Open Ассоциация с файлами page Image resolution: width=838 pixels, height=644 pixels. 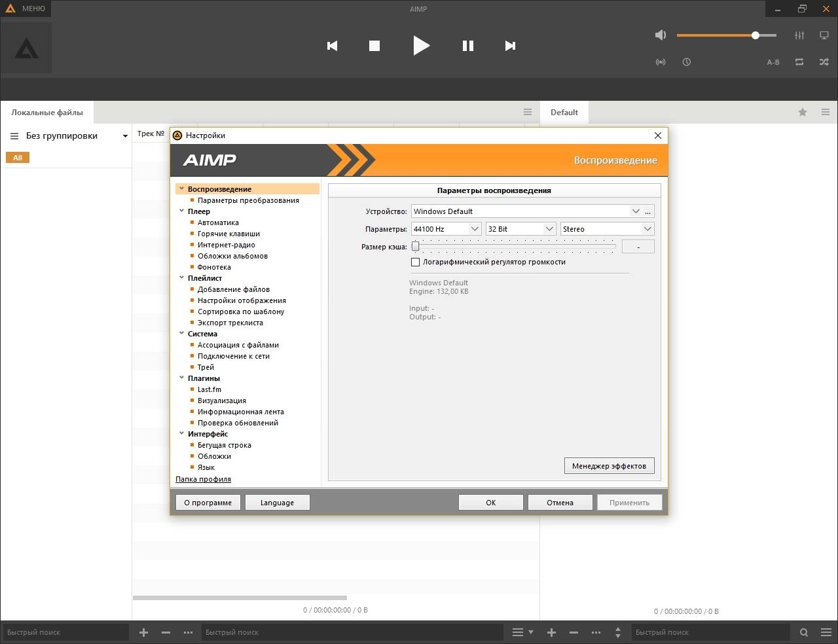click(x=238, y=345)
